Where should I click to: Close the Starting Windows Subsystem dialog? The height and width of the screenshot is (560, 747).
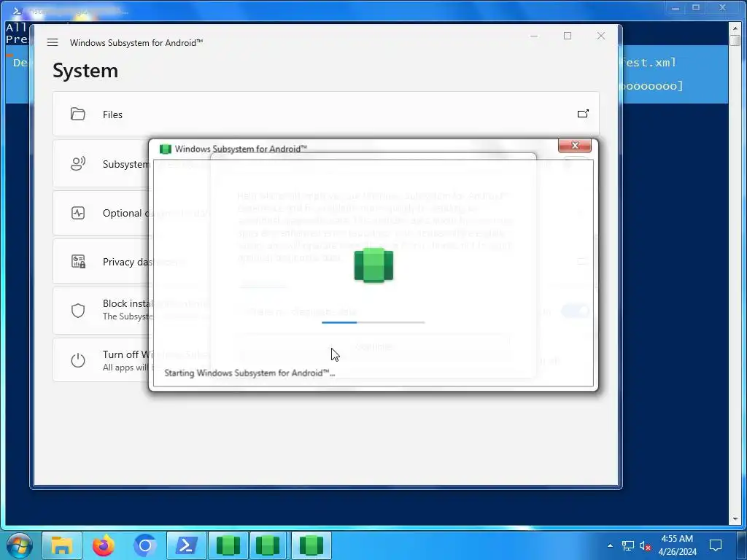(575, 145)
